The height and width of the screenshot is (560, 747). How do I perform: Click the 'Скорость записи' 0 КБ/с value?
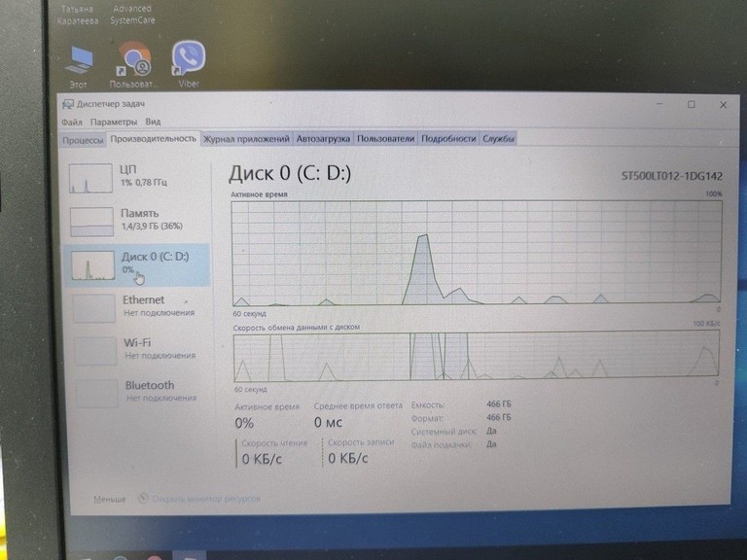pyautogui.click(x=348, y=458)
